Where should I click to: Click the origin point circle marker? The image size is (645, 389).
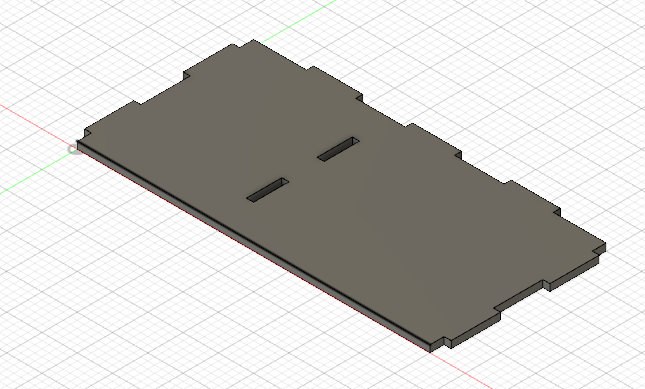coord(74,150)
